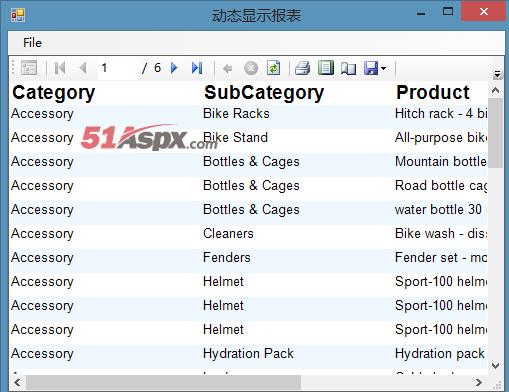Image resolution: width=509 pixels, height=392 pixels.
Task: Select the Cleaners subcategory cell
Action: tap(228, 233)
